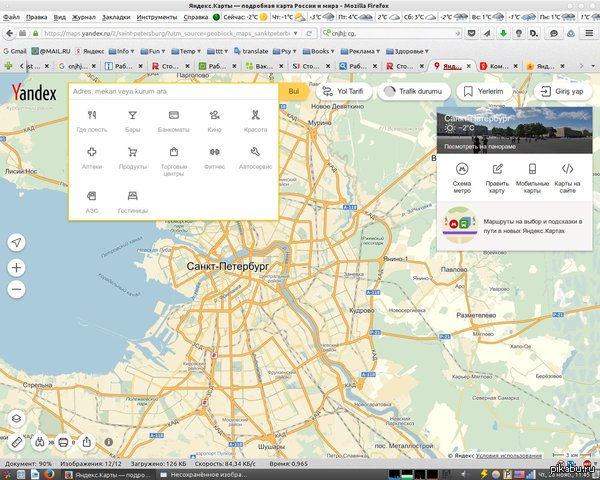Open the 'Журнал' menu

pyautogui.click(x=84, y=17)
